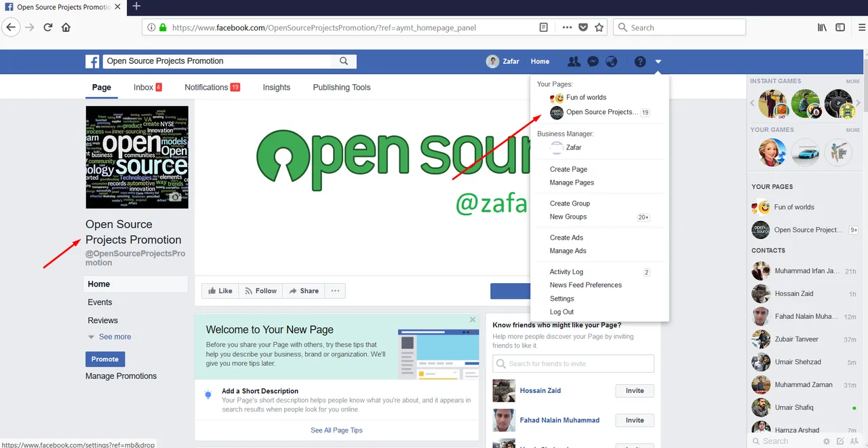Viewport: 868px width, 448px height.
Task: Open Activity Log from the menu
Action: [566, 272]
